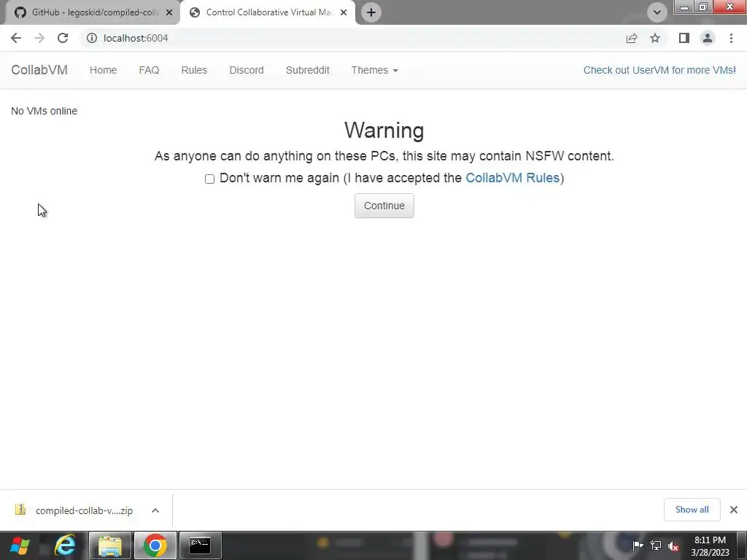Screen dimensions: 747x560
Task: Share this page icon in address bar
Action: pos(632,38)
